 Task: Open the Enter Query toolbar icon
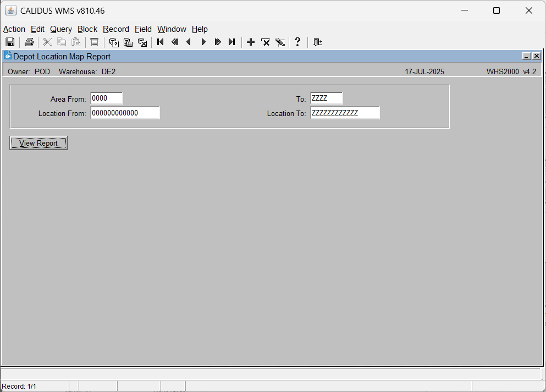114,42
